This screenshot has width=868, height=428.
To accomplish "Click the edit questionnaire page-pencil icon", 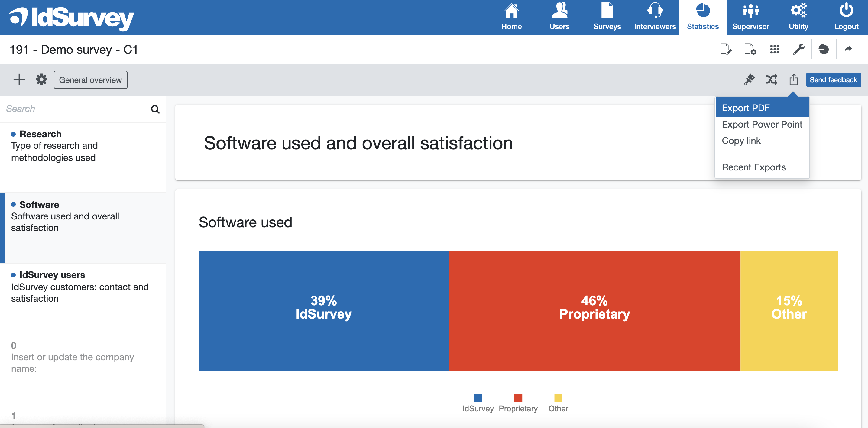I will (x=726, y=49).
